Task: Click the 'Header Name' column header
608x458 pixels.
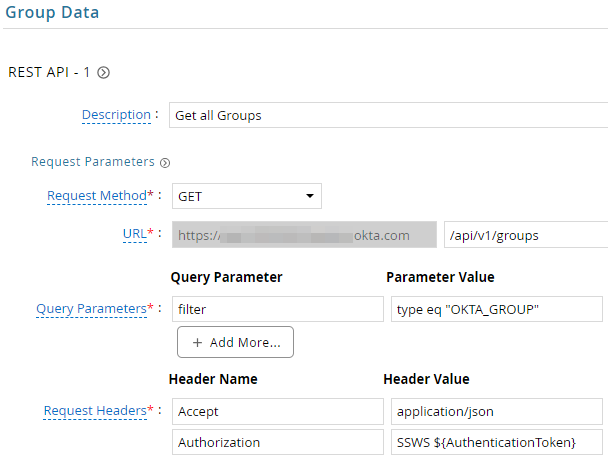Action: pyautogui.click(x=213, y=379)
